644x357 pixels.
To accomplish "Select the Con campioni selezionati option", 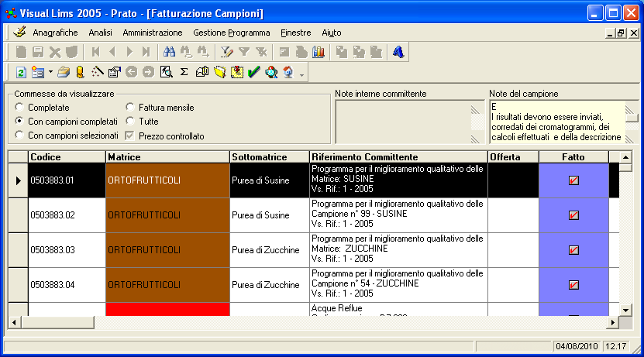I will coord(19,135).
